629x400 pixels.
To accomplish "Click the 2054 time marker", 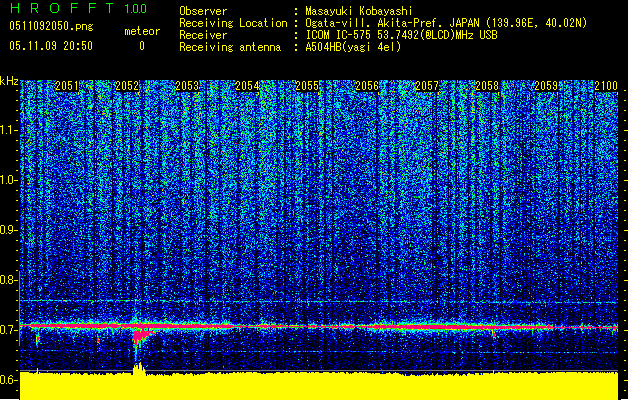I will click(247, 86).
